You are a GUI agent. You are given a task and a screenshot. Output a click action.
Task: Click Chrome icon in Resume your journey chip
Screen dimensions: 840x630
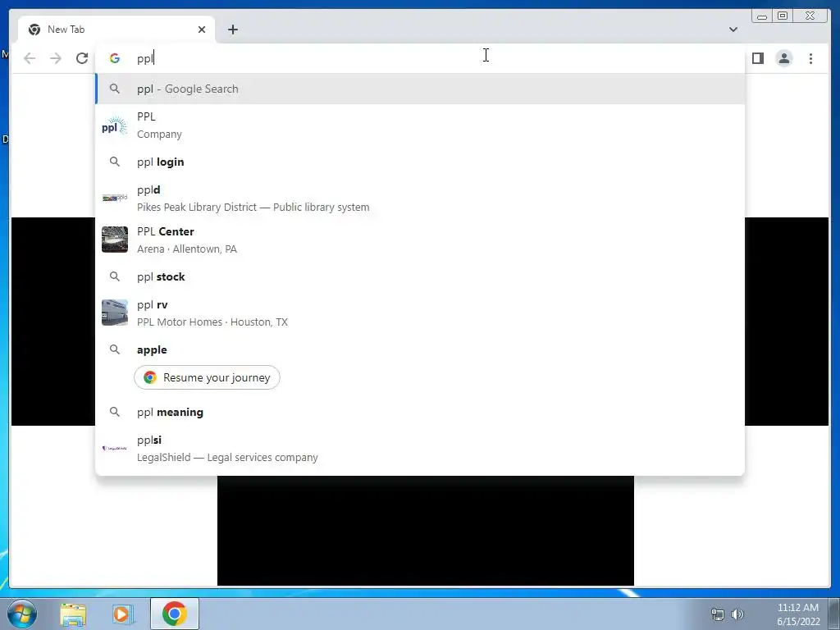tap(150, 377)
